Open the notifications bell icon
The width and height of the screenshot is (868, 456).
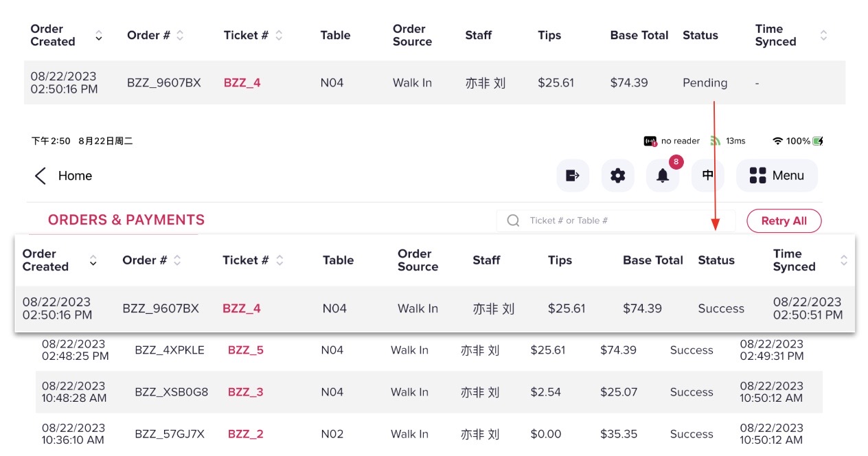663,176
